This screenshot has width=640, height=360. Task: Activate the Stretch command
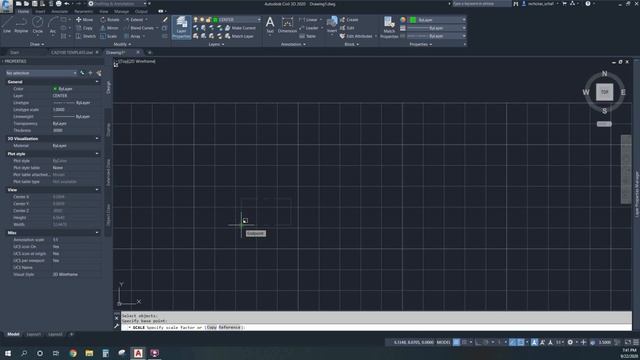86,36
